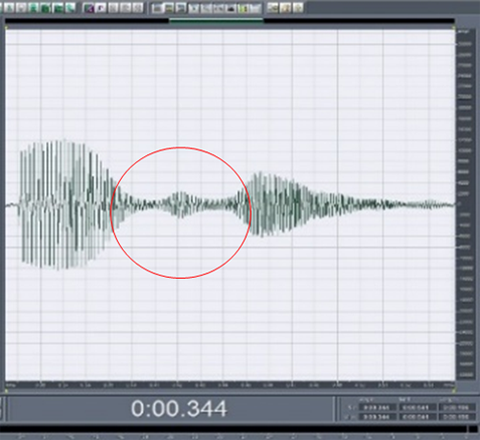Click the large 0:00.344 time display

pos(179,409)
